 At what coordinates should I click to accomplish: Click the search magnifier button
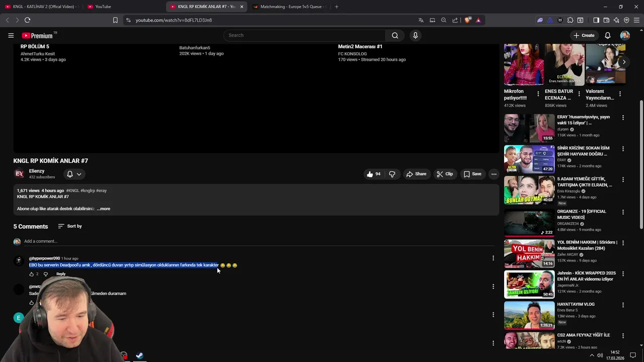click(395, 35)
